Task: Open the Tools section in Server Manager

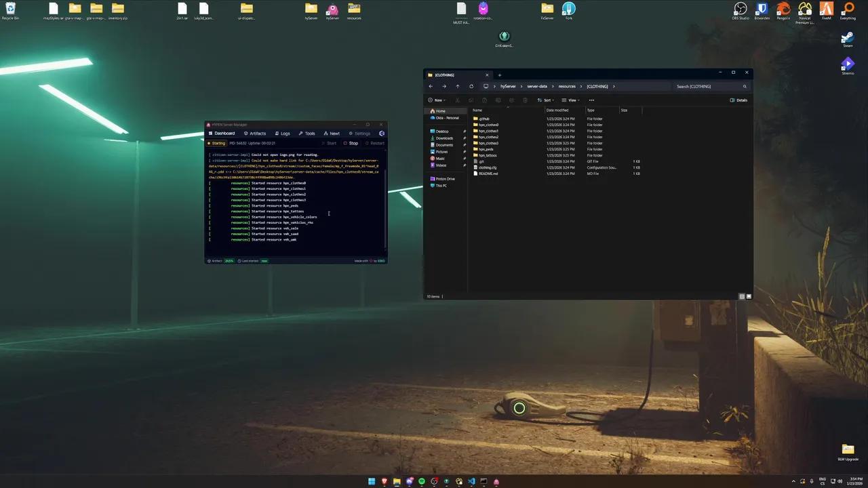Action: click(x=307, y=134)
